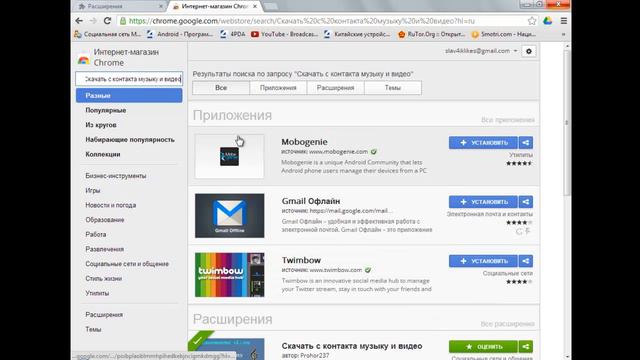
Task: Open the Chrome hamburger menu
Action: click(564, 21)
